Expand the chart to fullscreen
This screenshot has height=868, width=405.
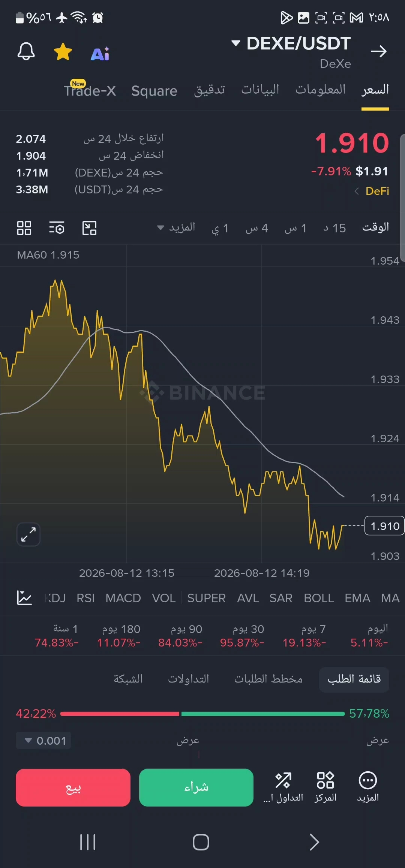pyautogui.click(x=28, y=534)
